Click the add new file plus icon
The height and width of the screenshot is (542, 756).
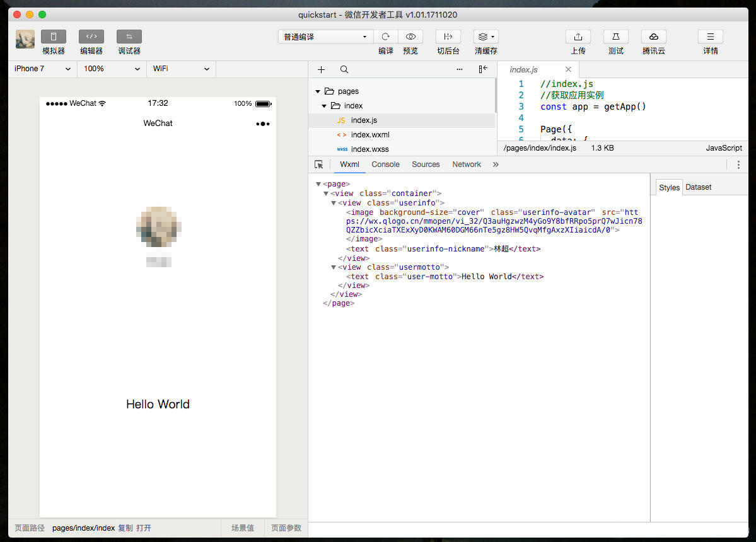click(322, 69)
